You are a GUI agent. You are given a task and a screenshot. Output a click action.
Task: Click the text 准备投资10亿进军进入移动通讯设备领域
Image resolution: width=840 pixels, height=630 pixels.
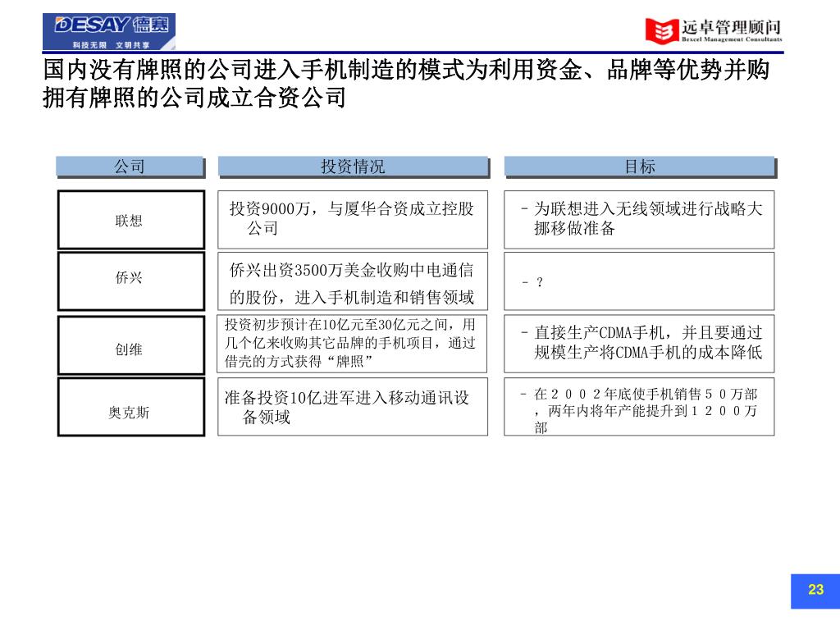click(x=347, y=407)
